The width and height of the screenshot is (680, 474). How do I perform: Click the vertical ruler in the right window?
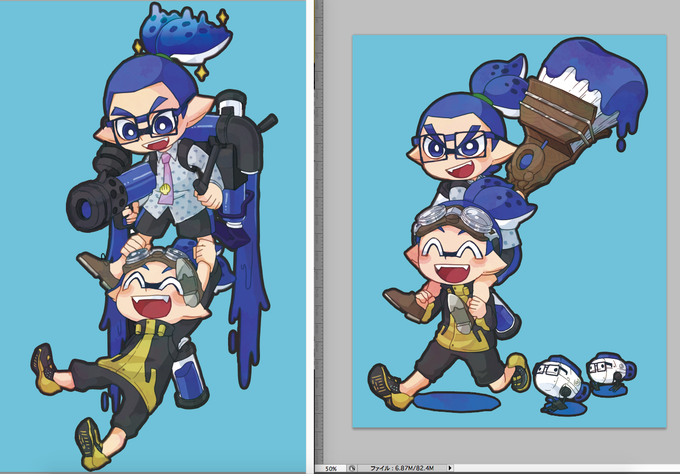(x=319, y=232)
